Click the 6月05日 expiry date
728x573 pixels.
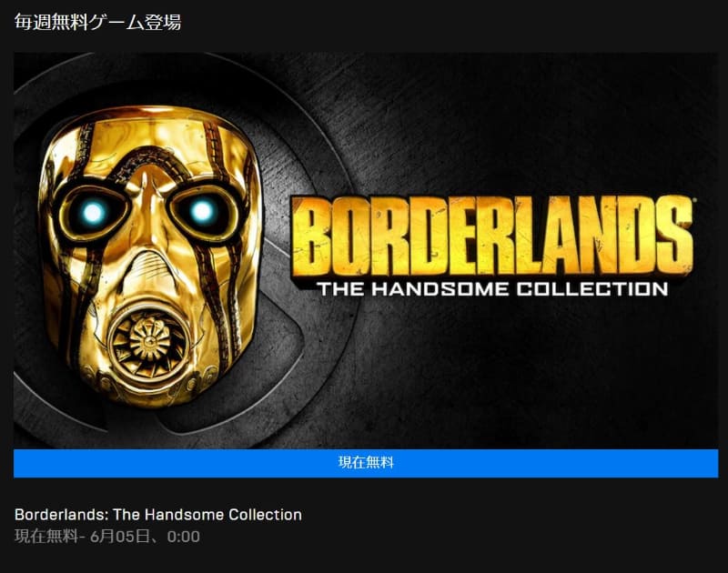[x=120, y=537]
